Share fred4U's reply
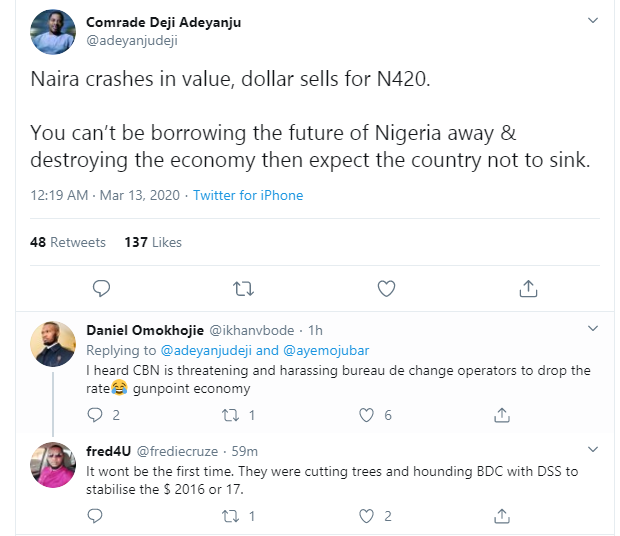620x536 pixels. click(502, 516)
